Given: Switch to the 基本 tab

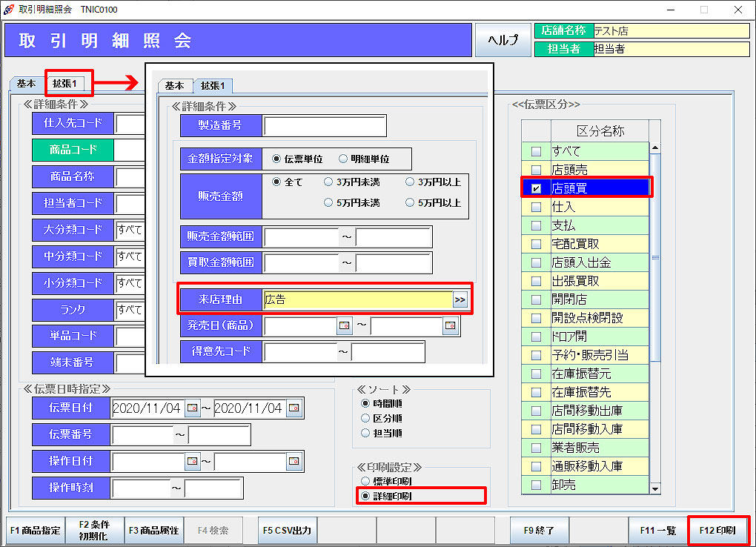Looking at the screenshot, I should click(x=27, y=84).
